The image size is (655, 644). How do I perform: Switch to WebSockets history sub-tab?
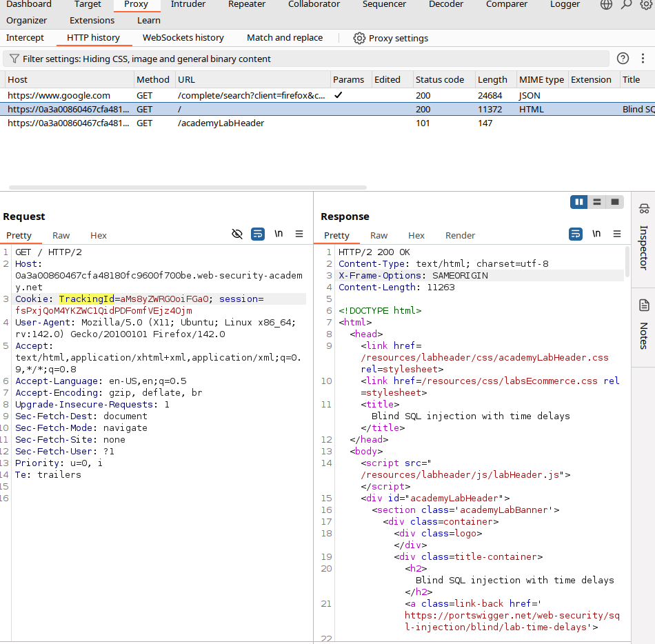(183, 38)
